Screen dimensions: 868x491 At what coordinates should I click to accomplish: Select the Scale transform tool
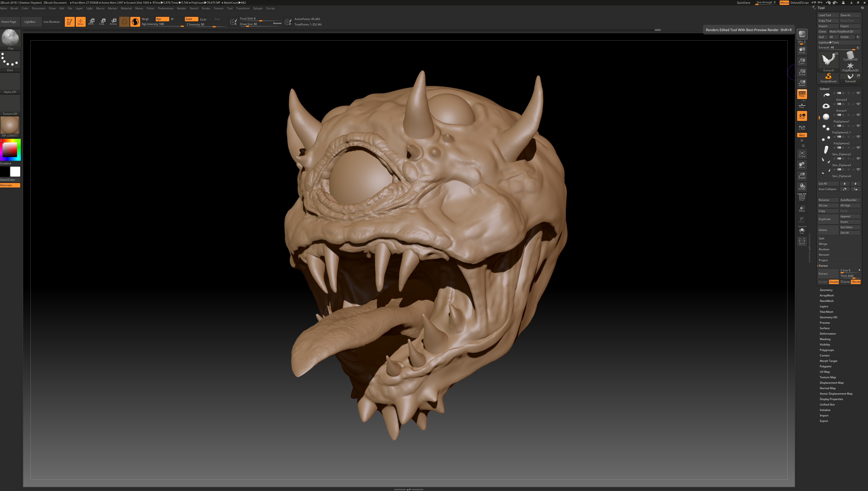(x=102, y=22)
